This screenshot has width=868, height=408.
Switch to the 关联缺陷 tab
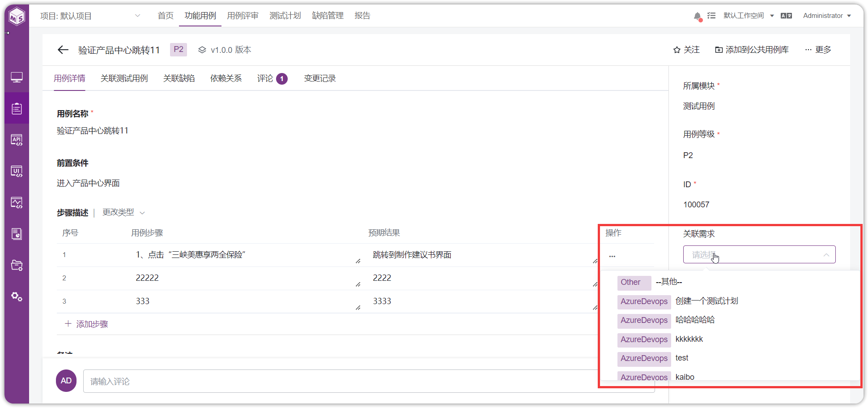click(179, 78)
